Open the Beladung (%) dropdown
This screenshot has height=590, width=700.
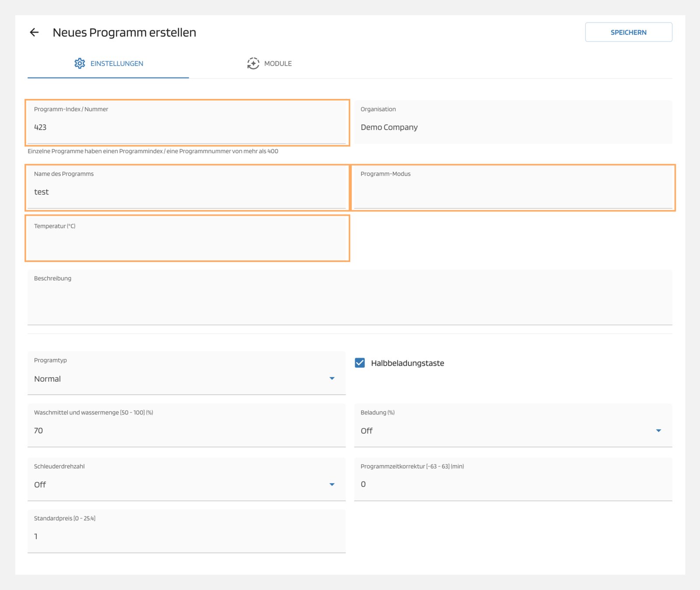pos(513,431)
